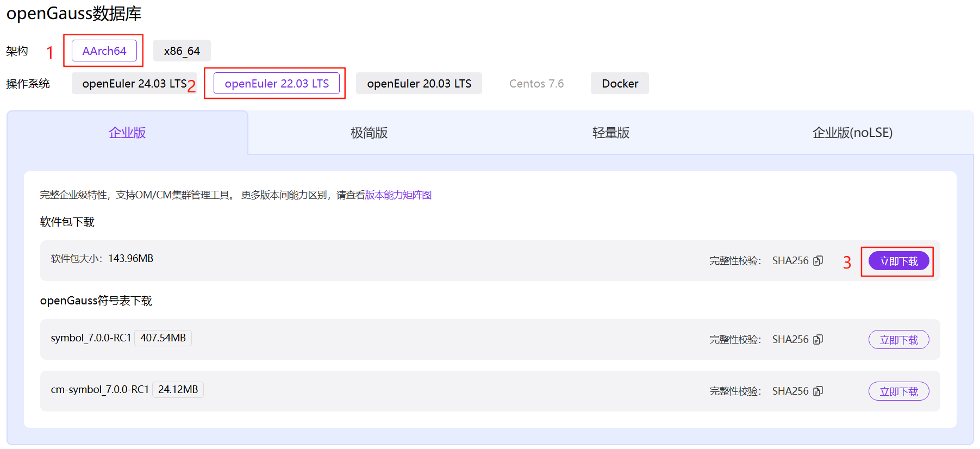Click the 操作系统 label

(28, 83)
